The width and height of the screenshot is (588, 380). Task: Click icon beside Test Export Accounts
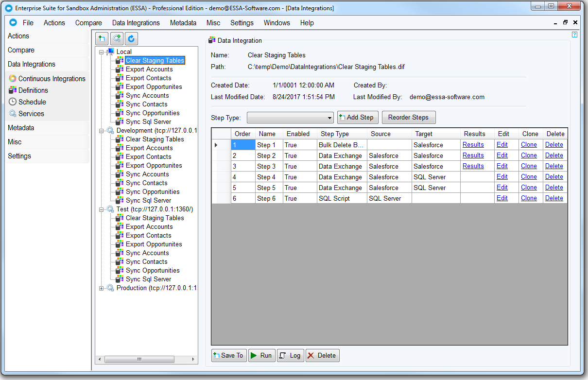click(x=120, y=226)
